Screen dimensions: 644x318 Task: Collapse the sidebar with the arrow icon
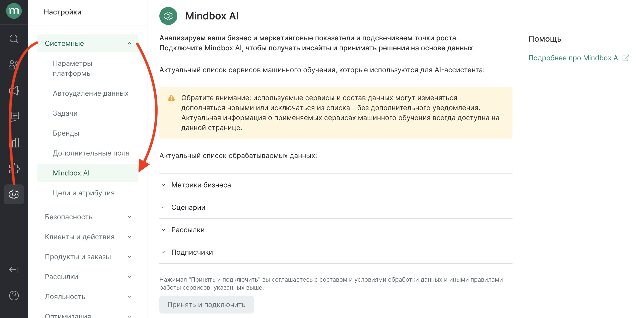14,270
